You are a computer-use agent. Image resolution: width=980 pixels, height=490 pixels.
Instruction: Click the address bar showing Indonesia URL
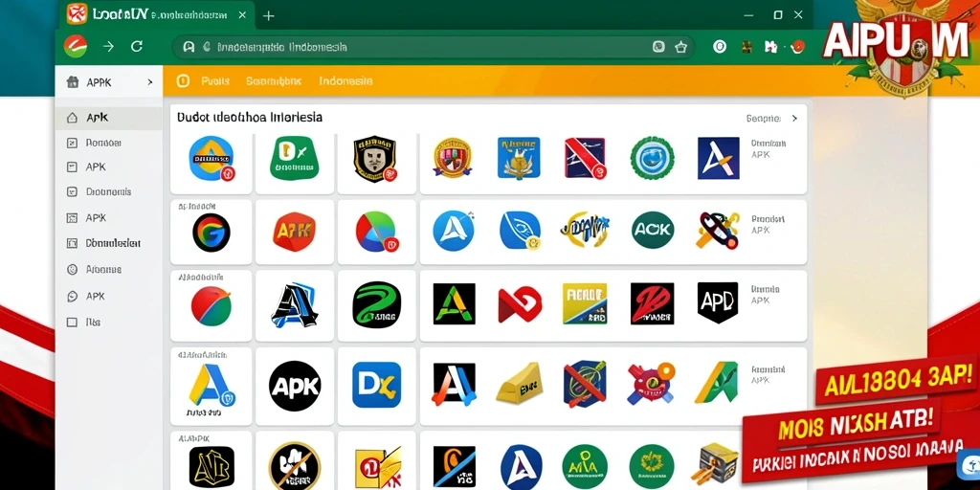pos(434,47)
